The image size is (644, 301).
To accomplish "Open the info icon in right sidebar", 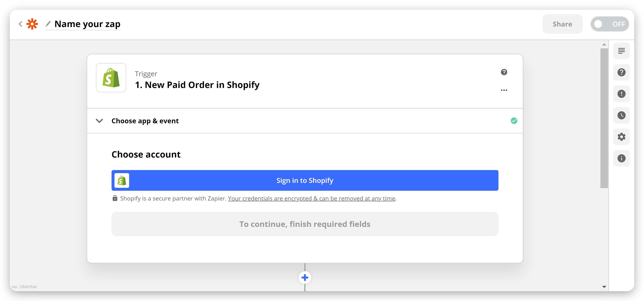I will pos(621,158).
